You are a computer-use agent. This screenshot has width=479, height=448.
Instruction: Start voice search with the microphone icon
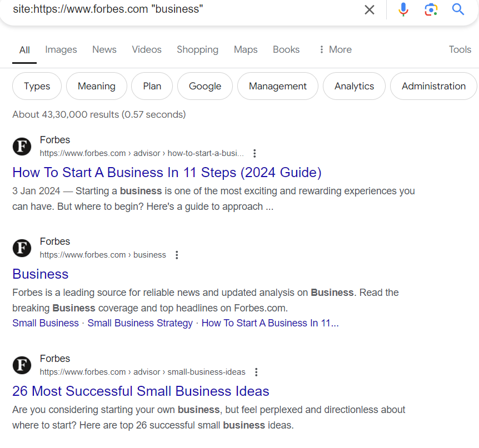403,9
